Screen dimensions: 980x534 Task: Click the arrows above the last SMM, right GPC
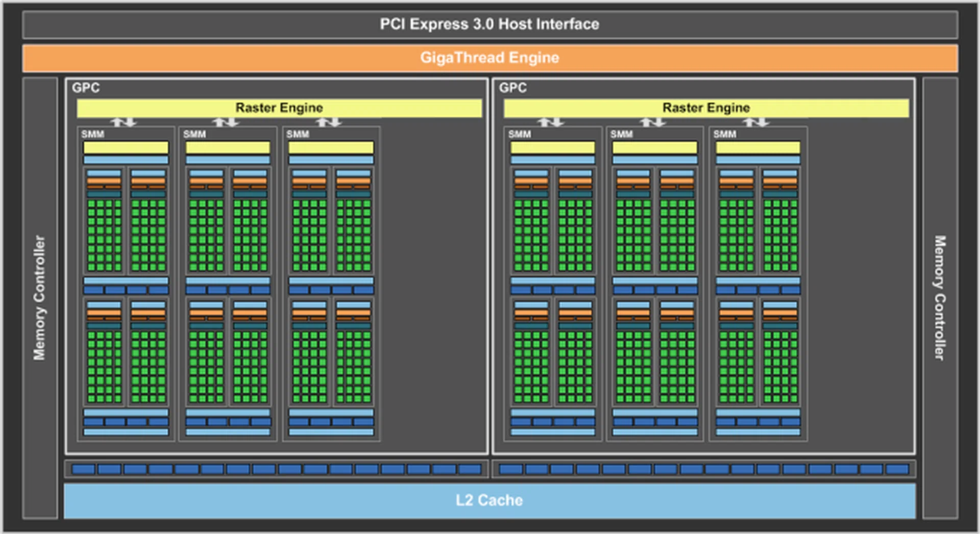pos(755,122)
